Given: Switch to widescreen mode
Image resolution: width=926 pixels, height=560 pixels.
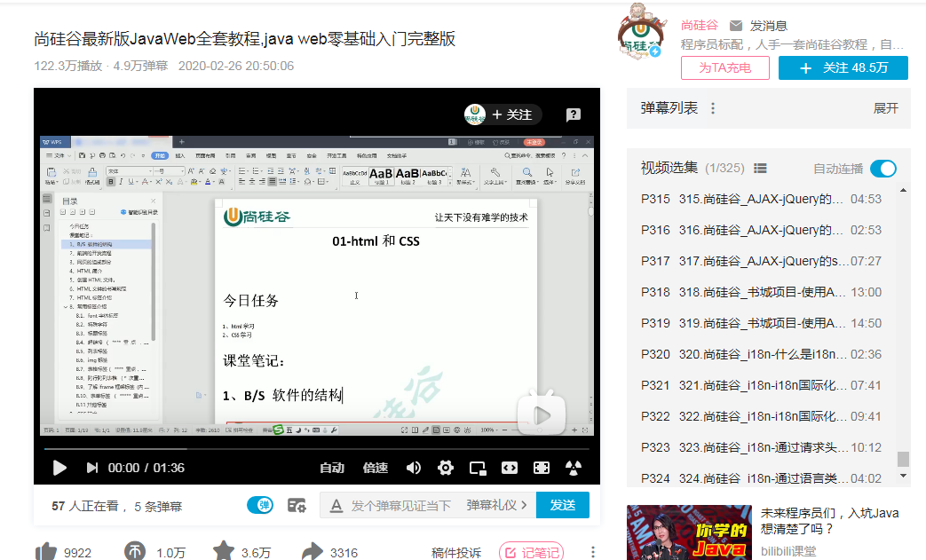Looking at the screenshot, I should pyautogui.click(x=509, y=468).
